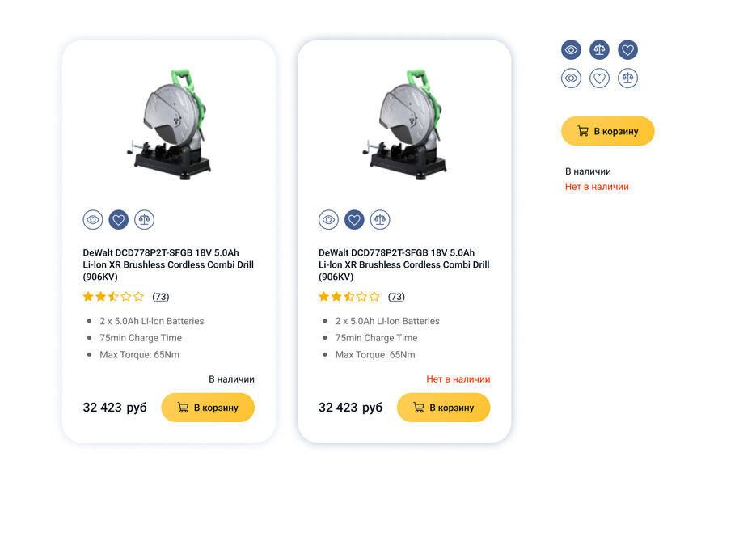Click compare scales icon on left card

[144, 220]
